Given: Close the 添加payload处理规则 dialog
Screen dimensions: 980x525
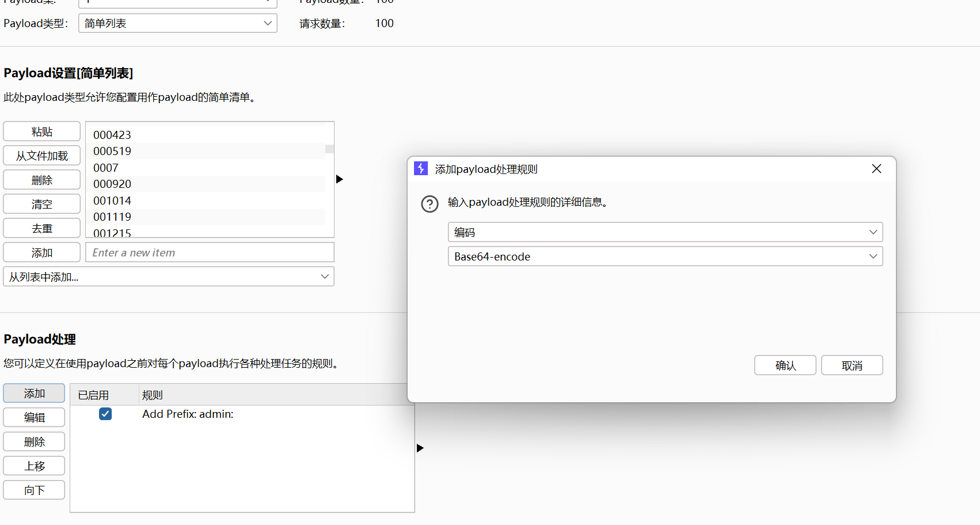Looking at the screenshot, I should click(876, 168).
